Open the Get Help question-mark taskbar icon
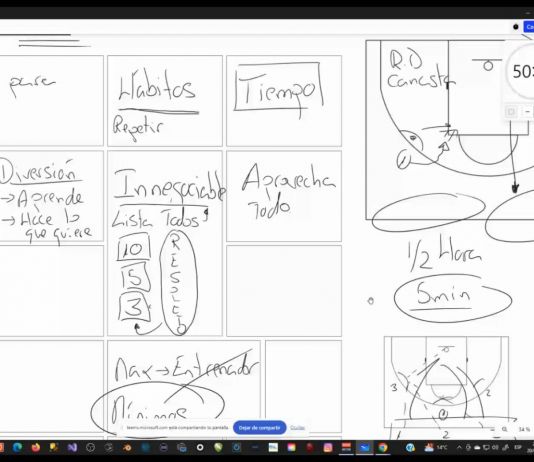Image resolution: width=534 pixels, height=462 pixels. [410, 447]
